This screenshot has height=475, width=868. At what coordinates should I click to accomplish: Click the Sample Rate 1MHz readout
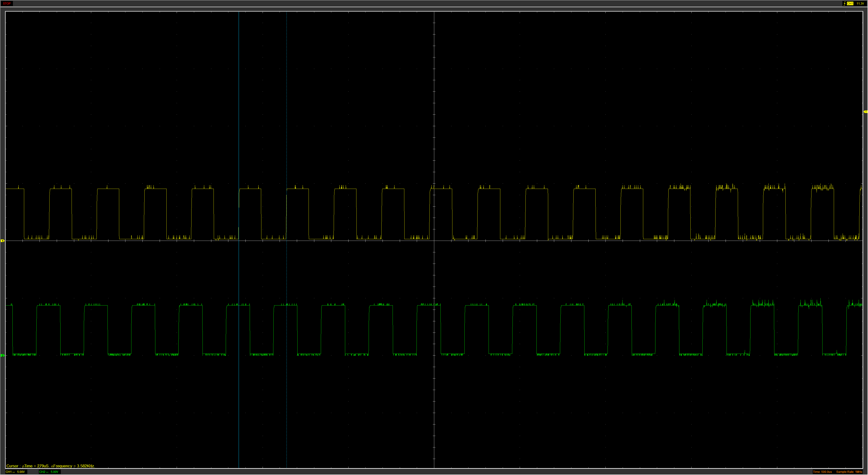tap(849, 472)
